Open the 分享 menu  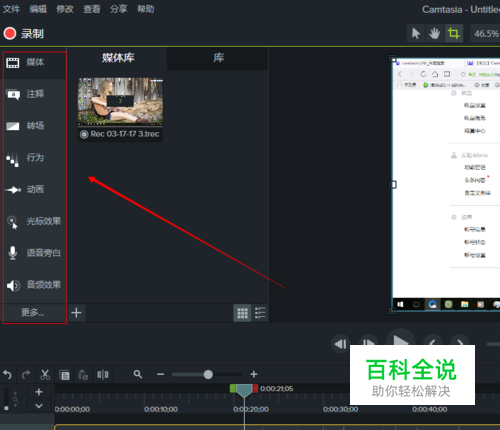[119, 9]
